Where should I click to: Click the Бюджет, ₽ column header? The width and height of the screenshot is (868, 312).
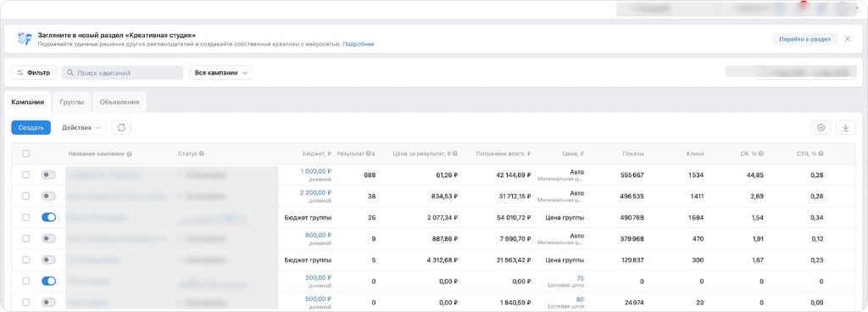coord(317,153)
